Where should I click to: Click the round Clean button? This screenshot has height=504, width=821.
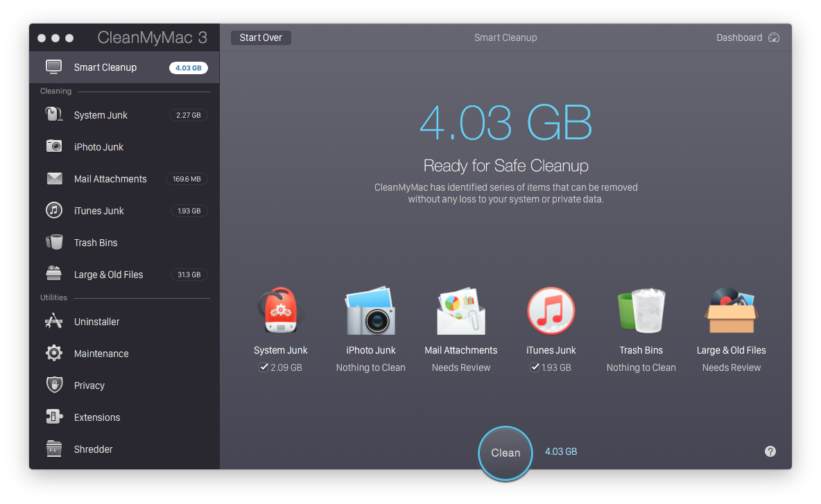point(505,453)
